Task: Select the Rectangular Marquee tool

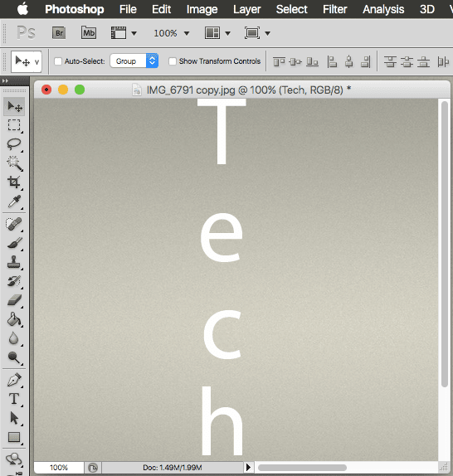Action: point(14,125)
